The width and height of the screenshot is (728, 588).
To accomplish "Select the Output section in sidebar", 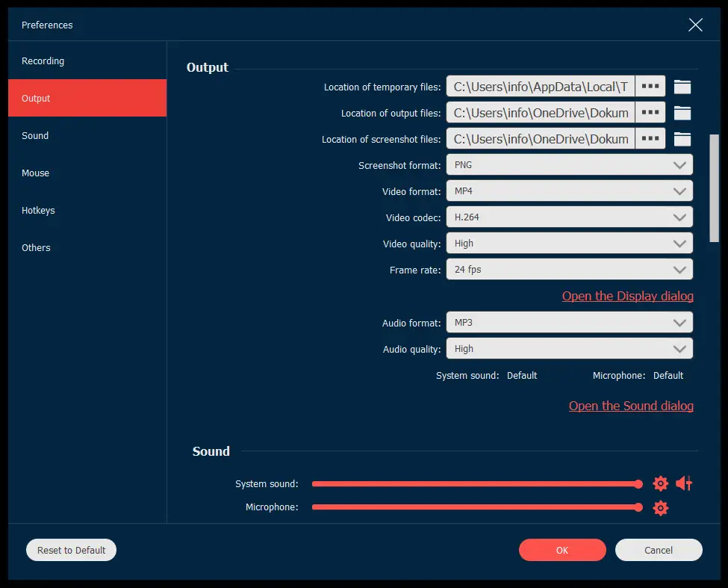I will click(87, 98).
